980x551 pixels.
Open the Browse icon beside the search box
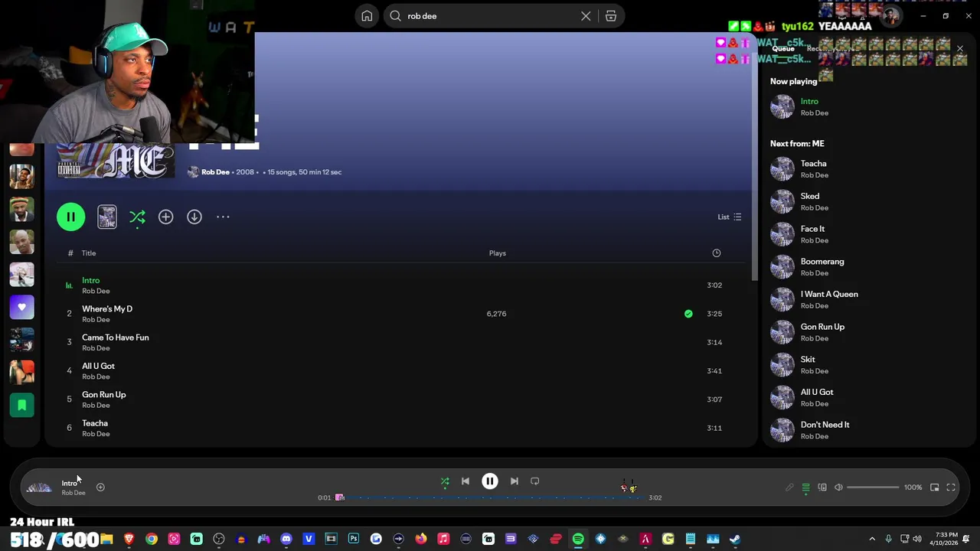coord(611,16)
